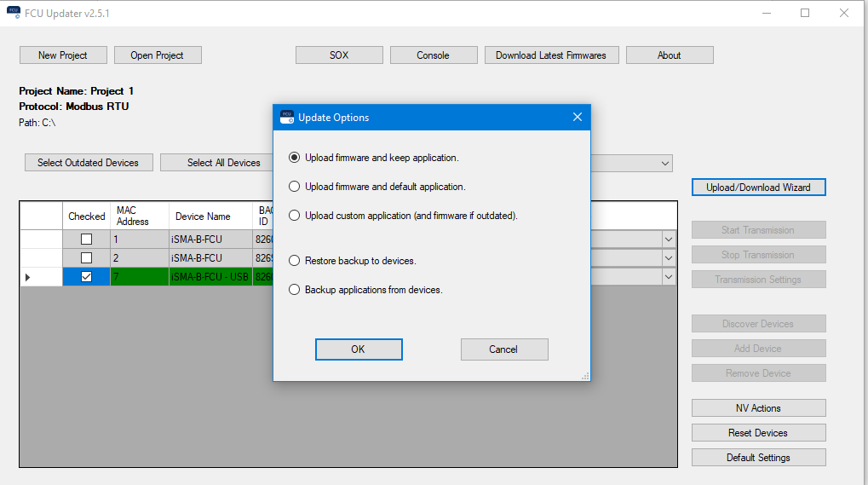This screenshot has width=868, height=485.
Task: Uncheck the iSMA-B-FCU - USB device checkbox
Action: [x=86, y=276]
